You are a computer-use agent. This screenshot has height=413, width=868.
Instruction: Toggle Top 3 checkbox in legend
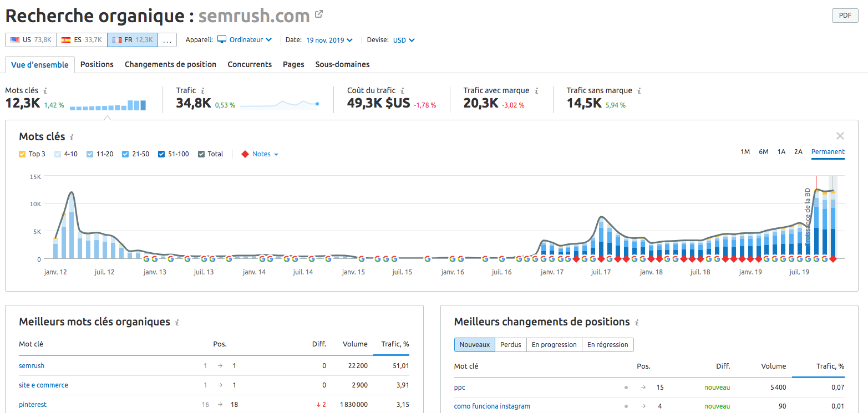coord(22,154)
